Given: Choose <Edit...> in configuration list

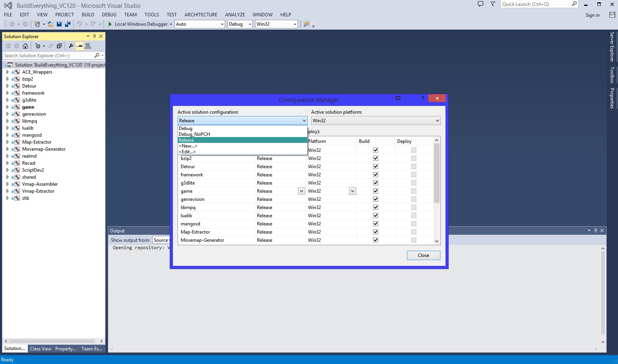Looking at the screenshot, I should click(242, 152).
